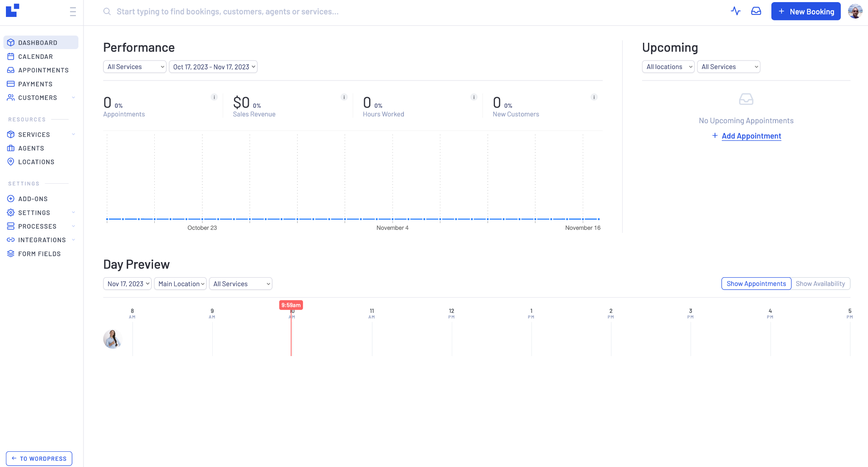Click the Services resource icon

(x=11, y=134)
